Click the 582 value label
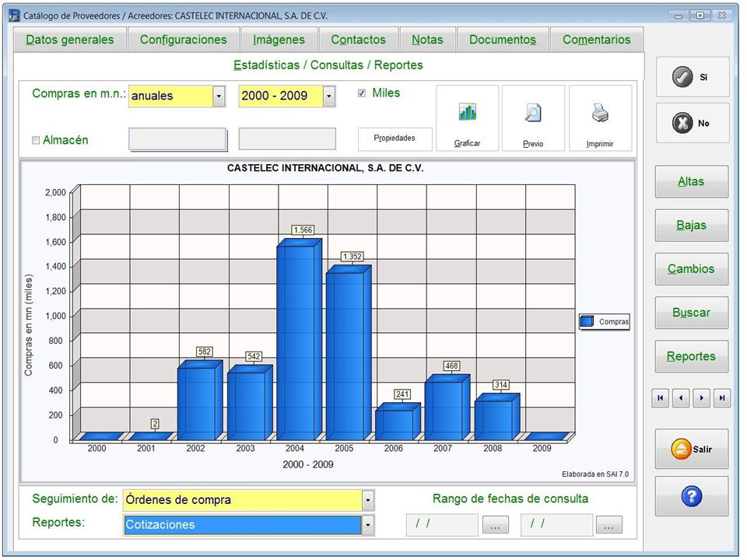This screenshot has height=560, width=747. click(205, 352)
